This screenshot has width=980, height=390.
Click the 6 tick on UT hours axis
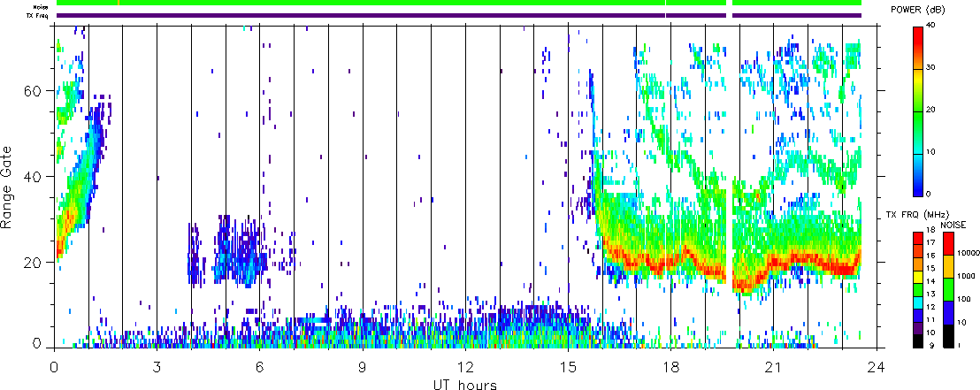tap(260, 366)
